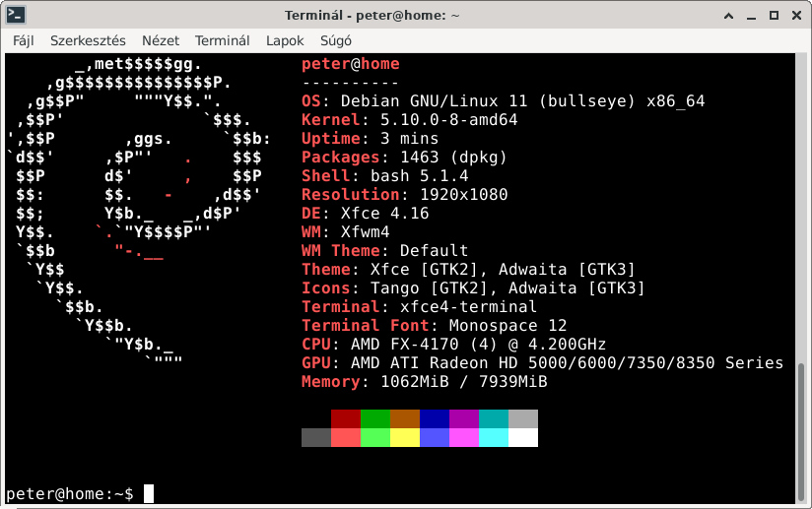Click the cyan color block
Screen dimensions: 812x509
pos(493,437)
